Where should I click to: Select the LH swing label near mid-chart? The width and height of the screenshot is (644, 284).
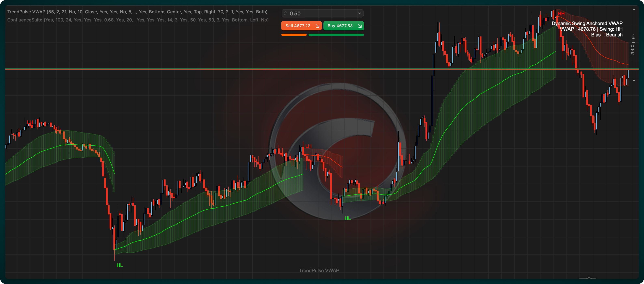coord(309,146)
